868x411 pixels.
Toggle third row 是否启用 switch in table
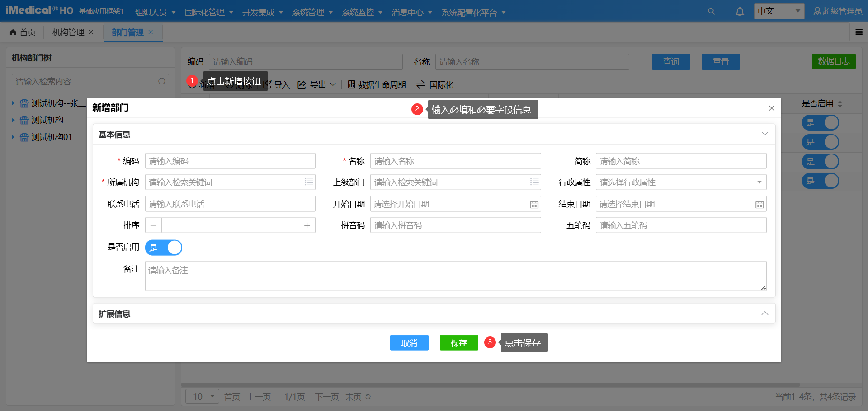pos(821,161)
